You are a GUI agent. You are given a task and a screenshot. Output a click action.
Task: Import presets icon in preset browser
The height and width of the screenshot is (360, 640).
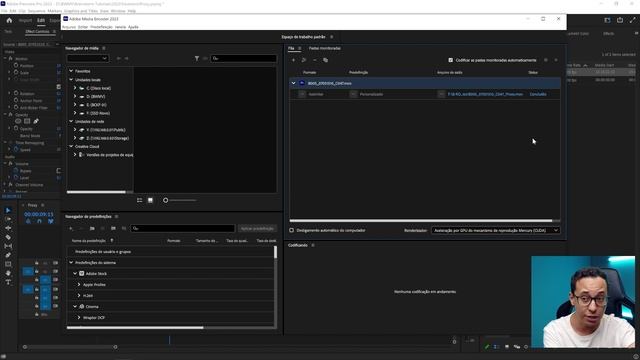[113, 228]
